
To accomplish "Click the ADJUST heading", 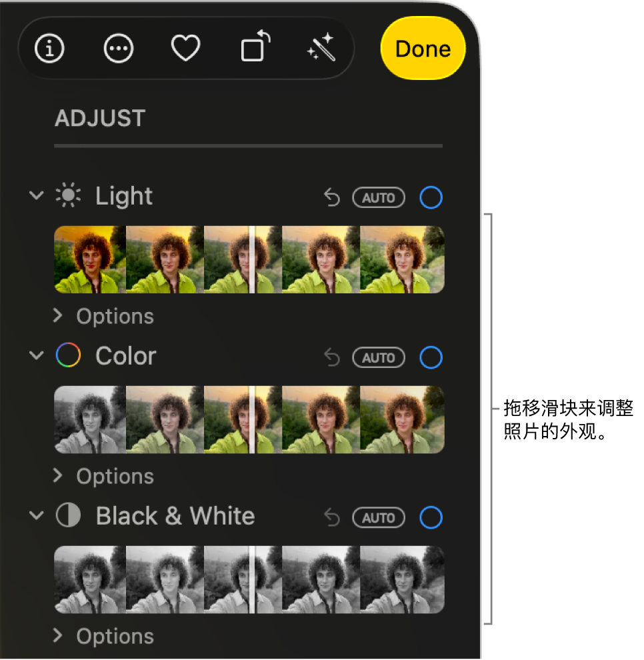I will coord(100,118).
